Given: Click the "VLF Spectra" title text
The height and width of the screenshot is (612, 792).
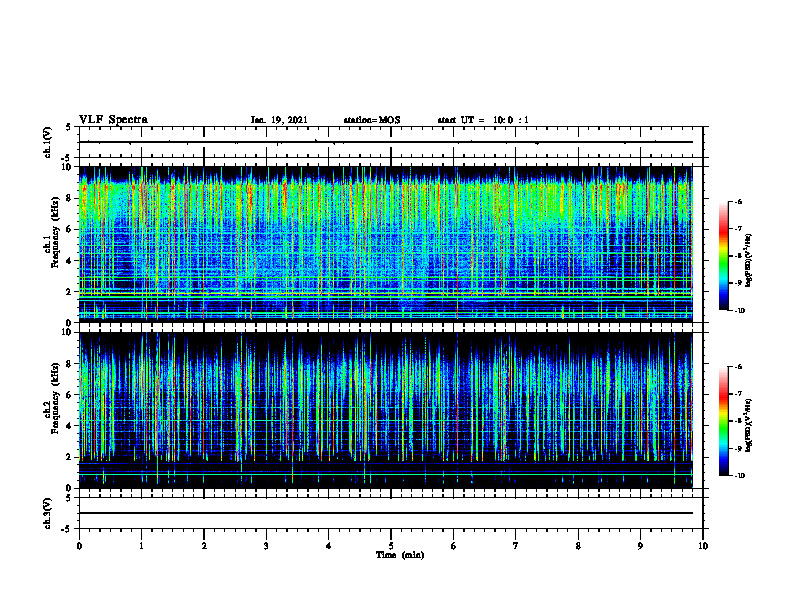Looking at the screenshot, I should tap(113, 120).
